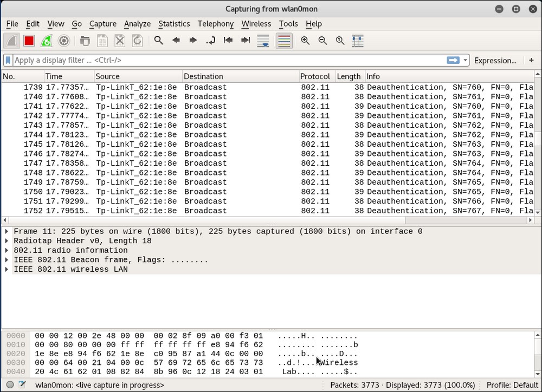Zoom out the packet text
Screen dimensions: 542x392
(322, 41)
